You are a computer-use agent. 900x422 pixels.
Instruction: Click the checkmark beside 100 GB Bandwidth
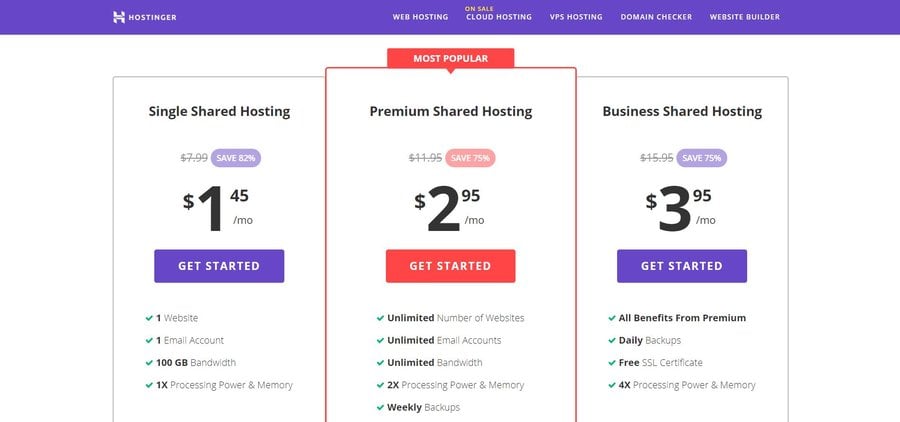pyautogui.click(x=149, y=363)
